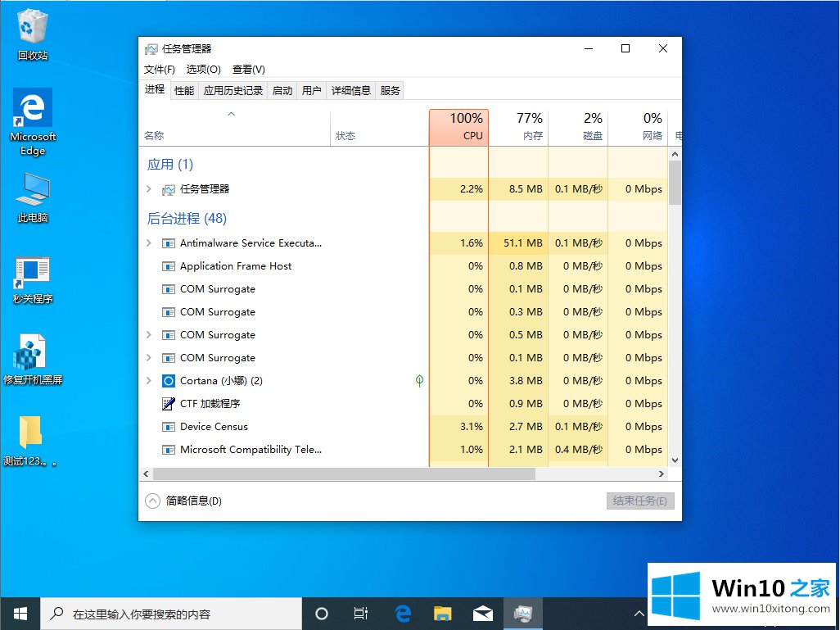Click the Task Manager title bar icon
The width and height of the screenshot is (840, 630).
click(x=151, y=49)
